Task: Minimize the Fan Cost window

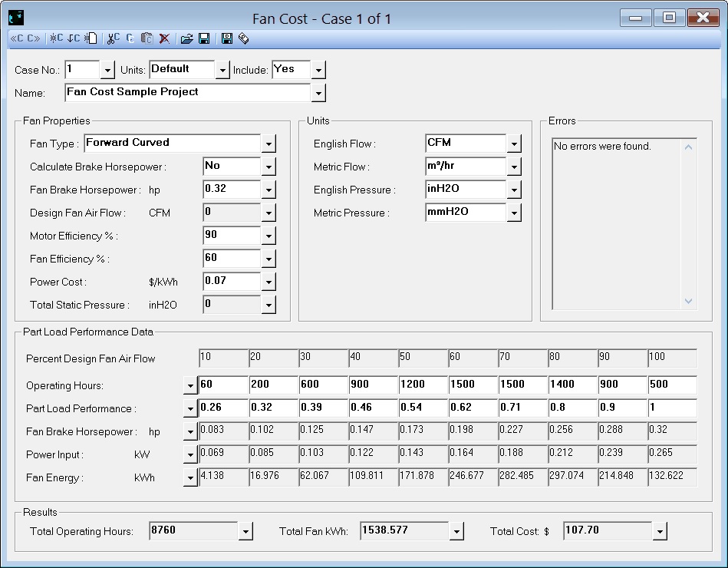Action: 635,18
